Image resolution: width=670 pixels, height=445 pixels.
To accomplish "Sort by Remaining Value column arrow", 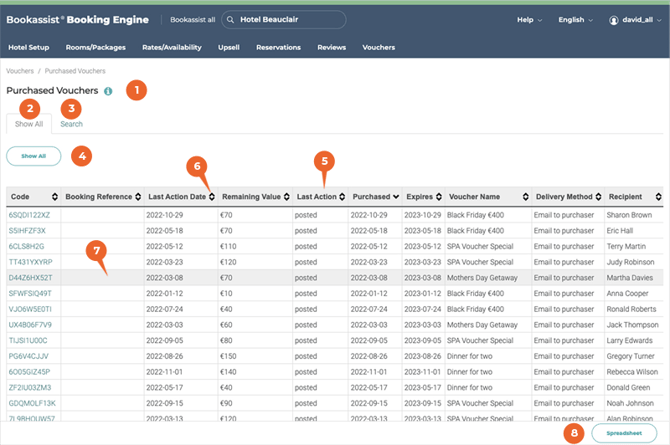I will [x=287, y=197].
